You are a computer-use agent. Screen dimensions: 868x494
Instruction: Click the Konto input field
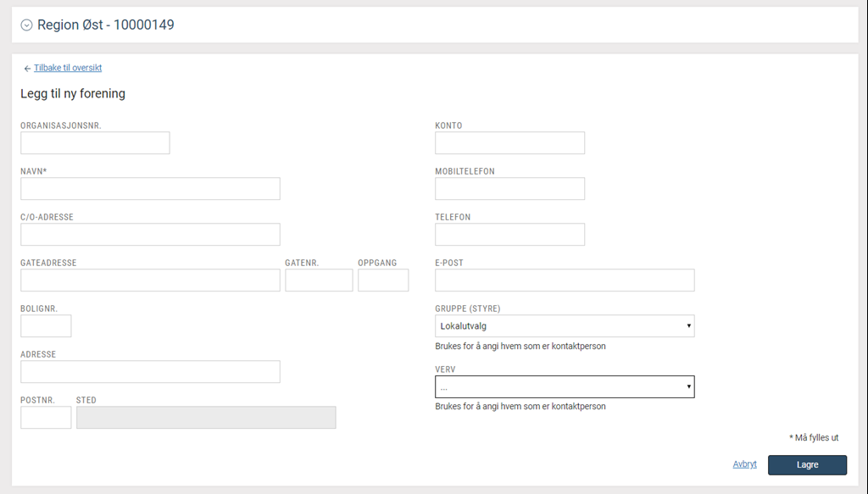[509, 142]
